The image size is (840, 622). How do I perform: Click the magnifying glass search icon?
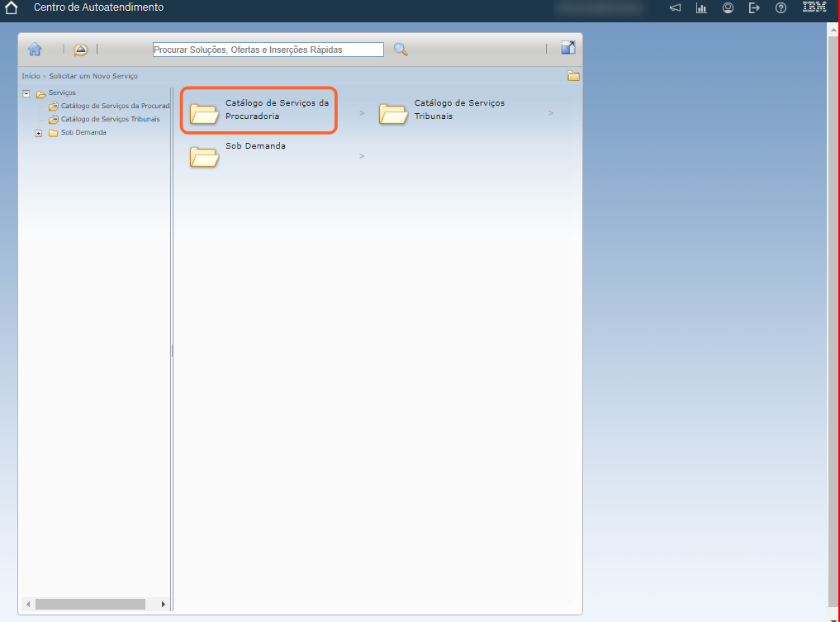(401, 50)
